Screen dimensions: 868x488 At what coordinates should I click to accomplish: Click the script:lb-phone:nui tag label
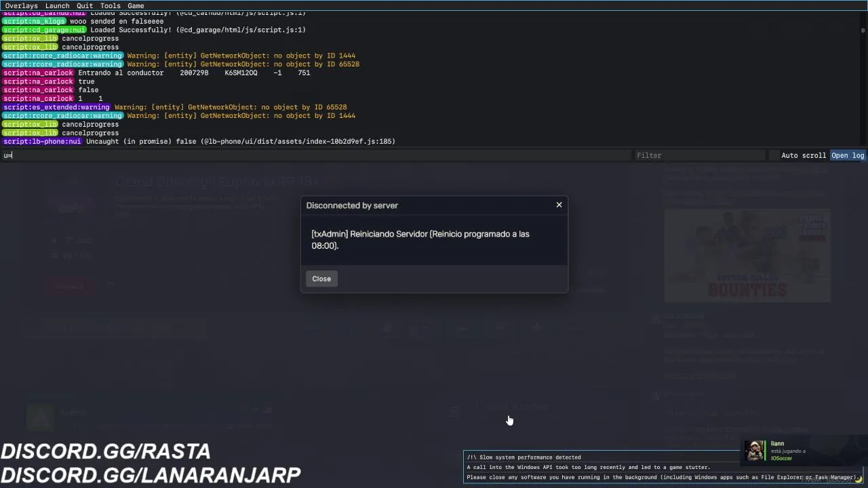tap(42, 142)
